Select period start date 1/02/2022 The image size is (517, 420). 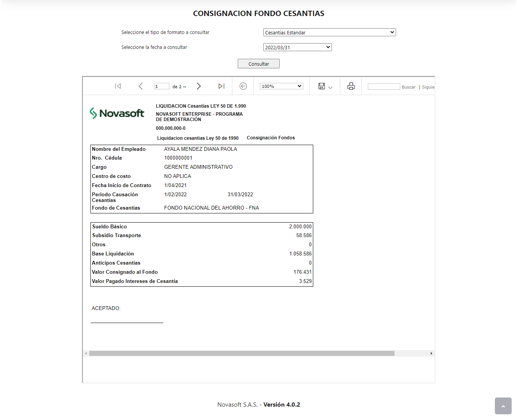coord(176,194)
